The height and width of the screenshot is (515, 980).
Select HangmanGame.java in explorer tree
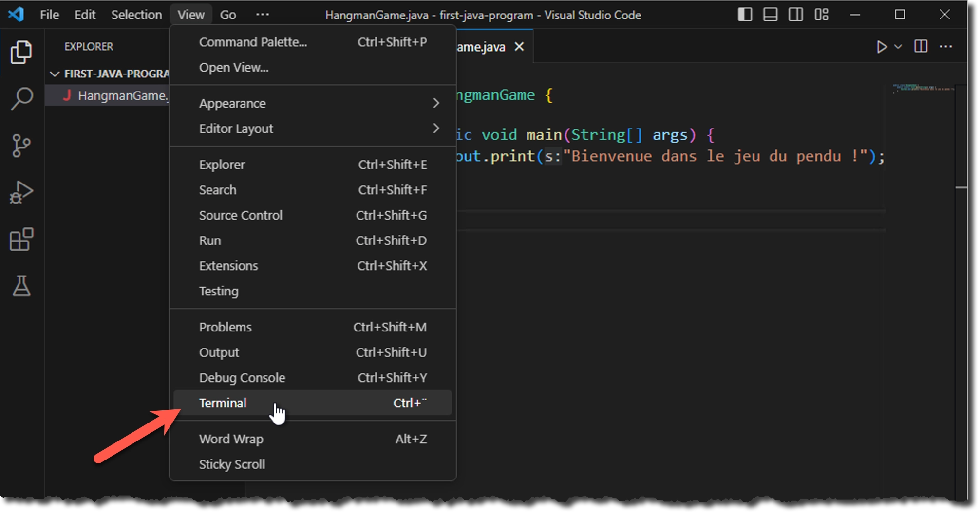(107, 95)
